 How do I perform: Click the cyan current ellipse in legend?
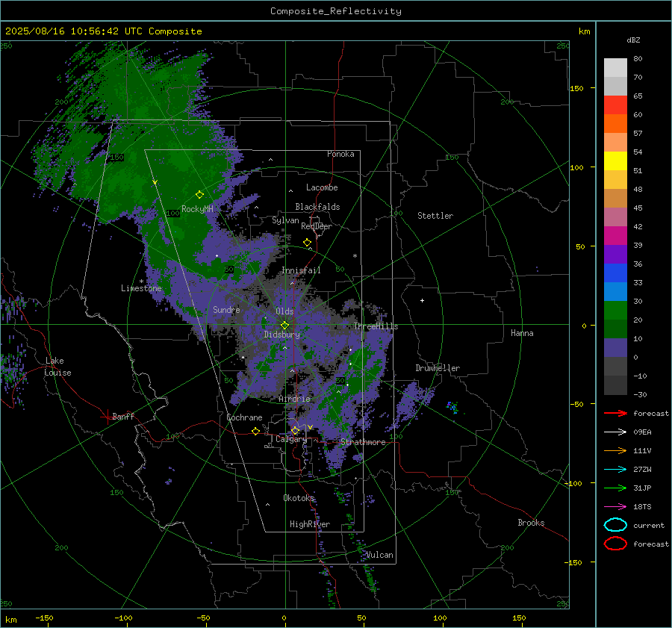pyautogui.click(x=615, y=525)
